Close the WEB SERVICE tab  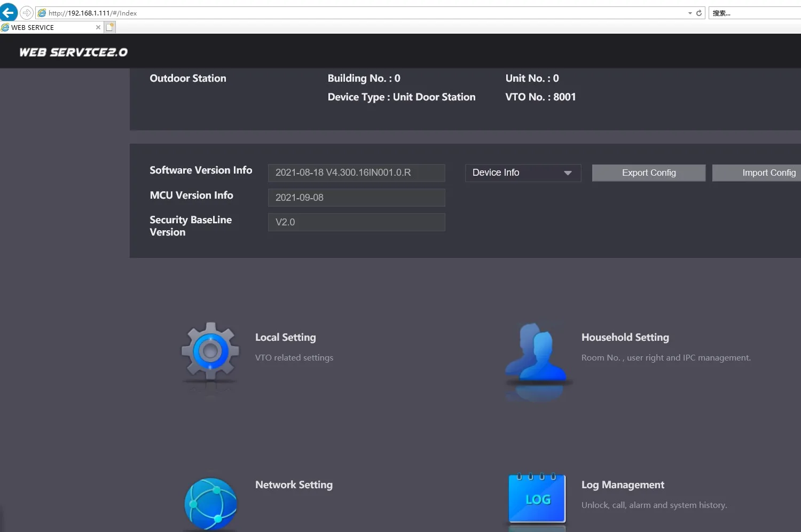pos(98,27)
